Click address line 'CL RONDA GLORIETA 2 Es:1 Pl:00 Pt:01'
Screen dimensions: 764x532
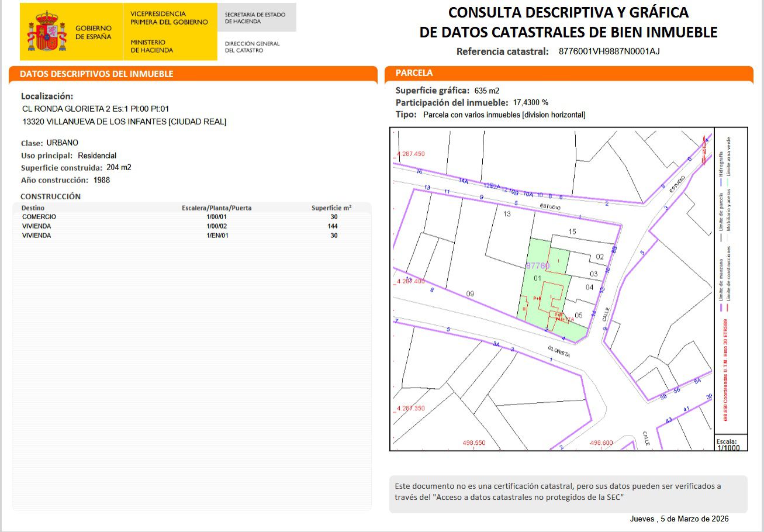point(95,109)
